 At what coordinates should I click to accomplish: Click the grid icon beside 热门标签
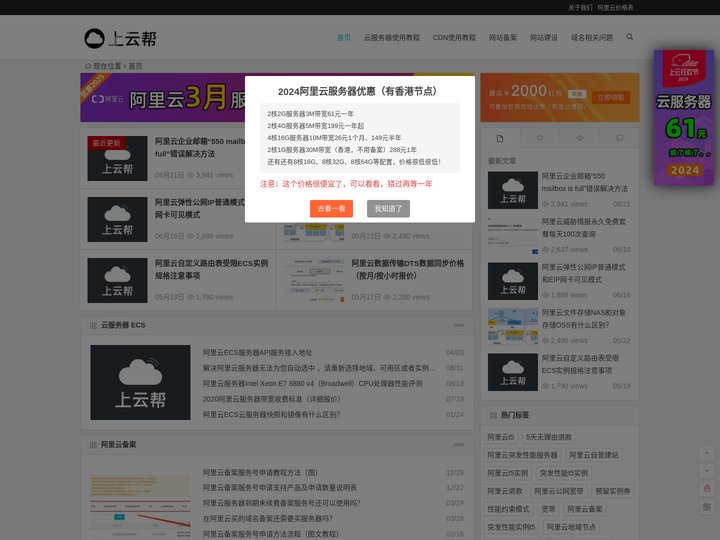pos(493,416)
